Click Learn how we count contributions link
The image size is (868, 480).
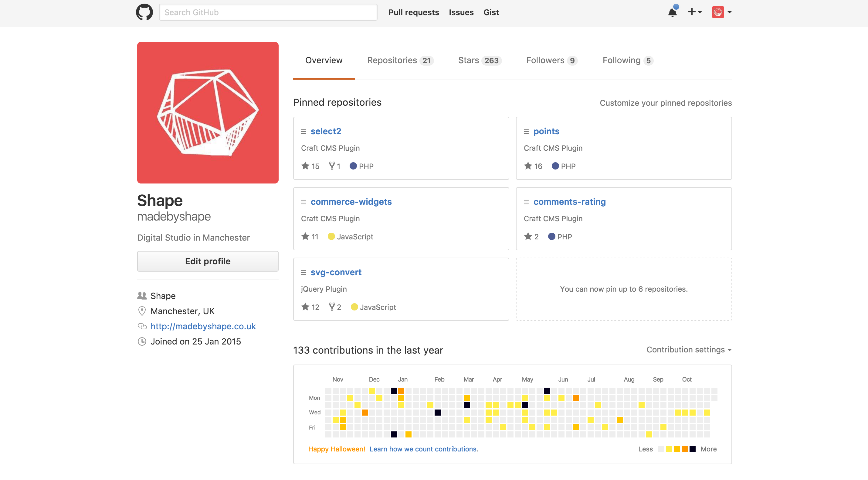click(424, 449)
